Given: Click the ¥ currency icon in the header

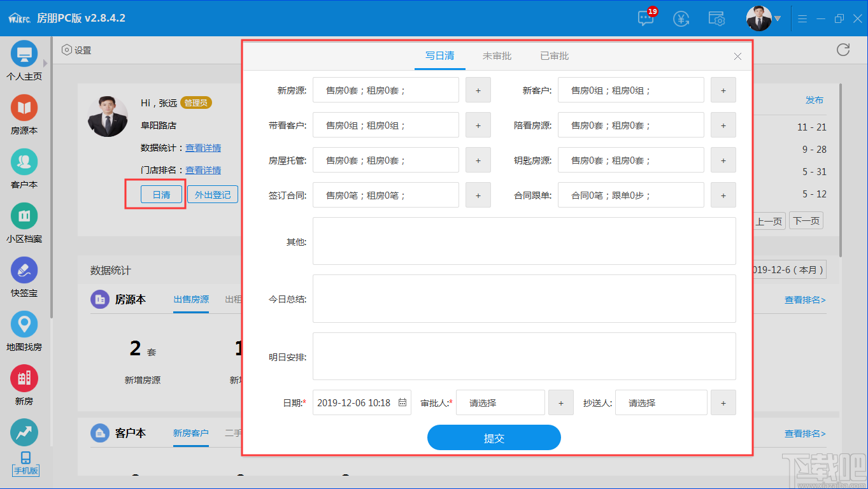Looking at the screenshot, I should click(x=681, y=19).
